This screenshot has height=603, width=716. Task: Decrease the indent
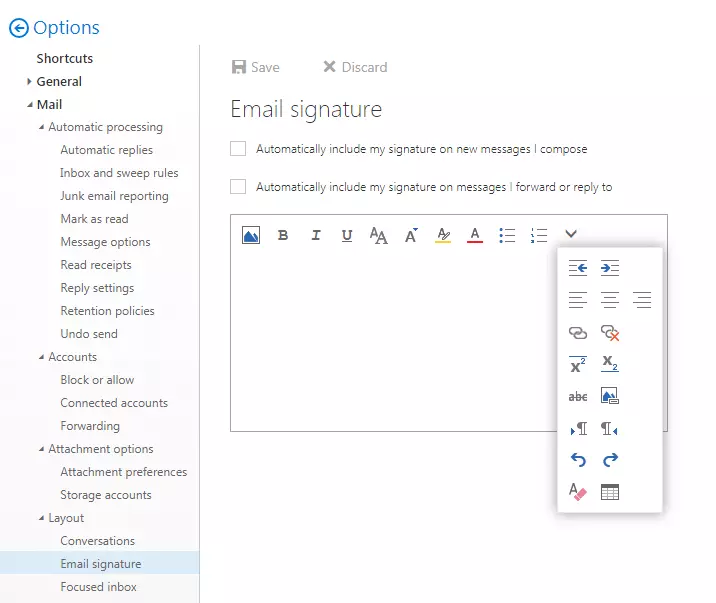coord(578,268)
